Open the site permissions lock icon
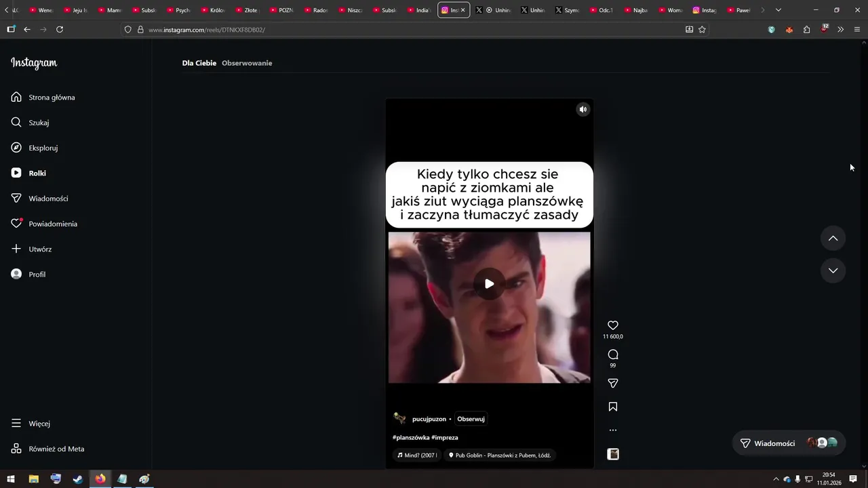 pyautogui.click(x=140, y=29)
